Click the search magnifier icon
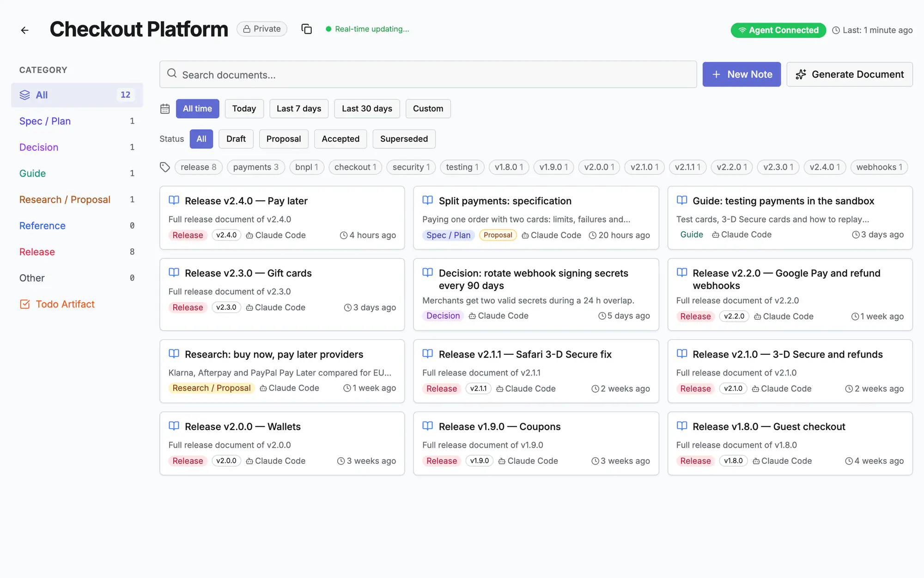The height and width of the screenshot is (578, 924). point(172,74)
